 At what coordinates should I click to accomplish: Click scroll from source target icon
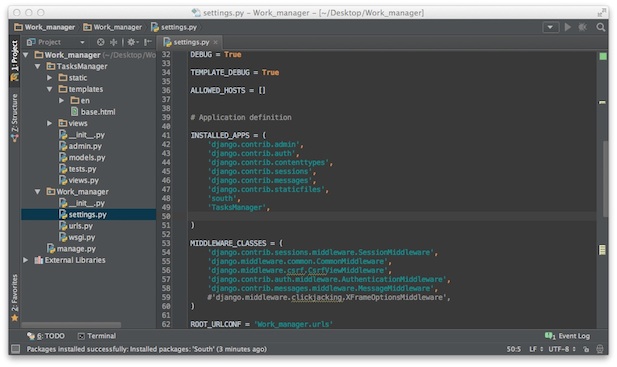coord(101,42)
